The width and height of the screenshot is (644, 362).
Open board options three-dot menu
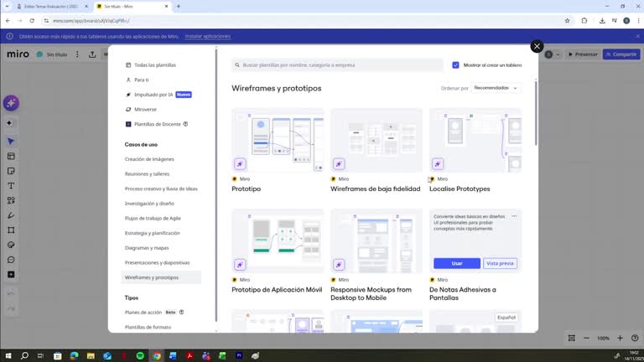pos(77,54)
